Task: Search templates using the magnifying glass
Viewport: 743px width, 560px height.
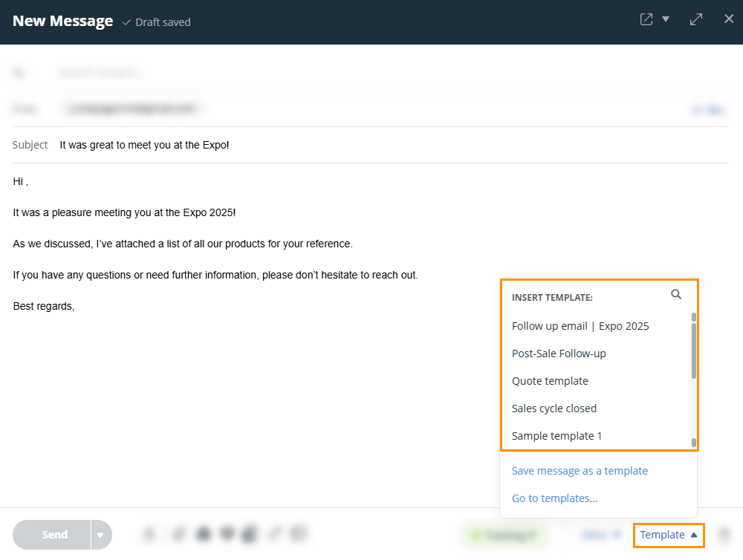Action: pos(676,294)
